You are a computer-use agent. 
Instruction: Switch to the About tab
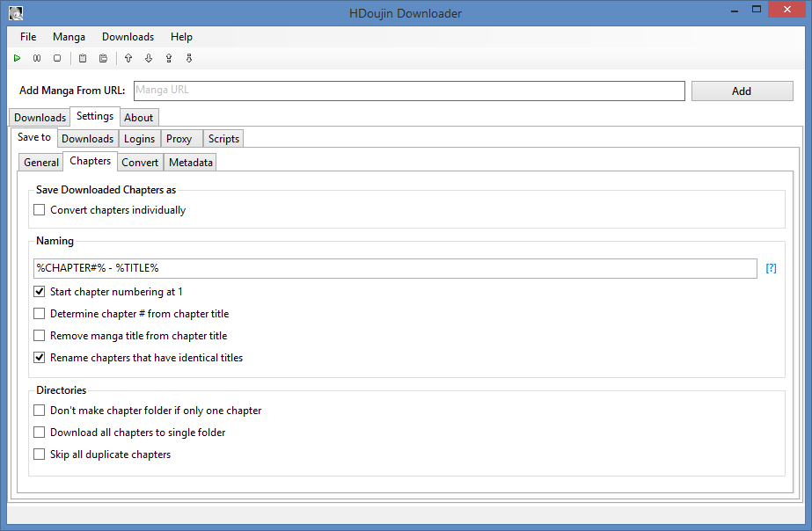tap(139, 118)
